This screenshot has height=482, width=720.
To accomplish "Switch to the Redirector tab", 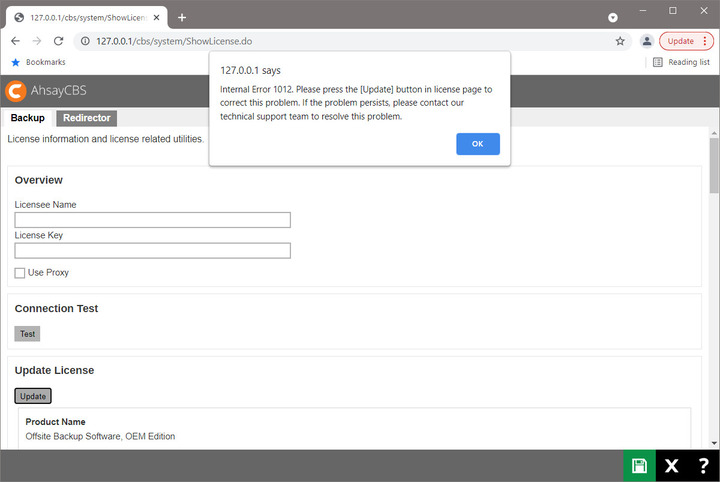I will click(x=86, y=118).
